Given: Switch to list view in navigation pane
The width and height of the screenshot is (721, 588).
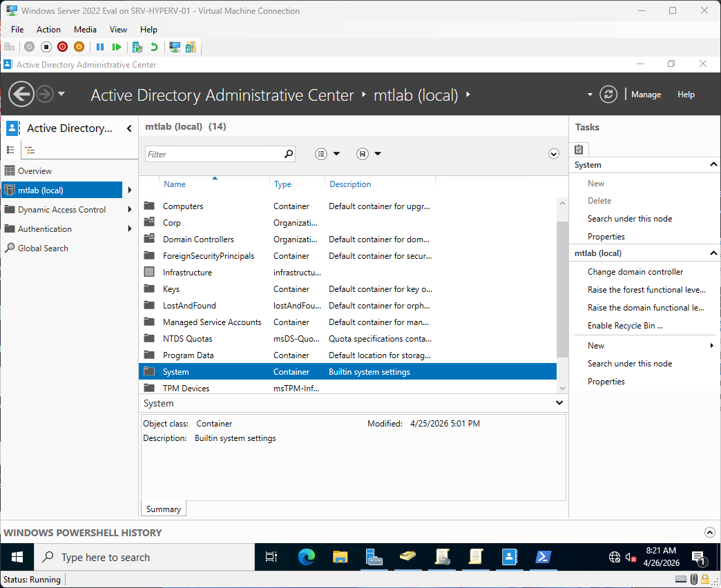Looking at the screenshot, I should click(x=10, y=150).
